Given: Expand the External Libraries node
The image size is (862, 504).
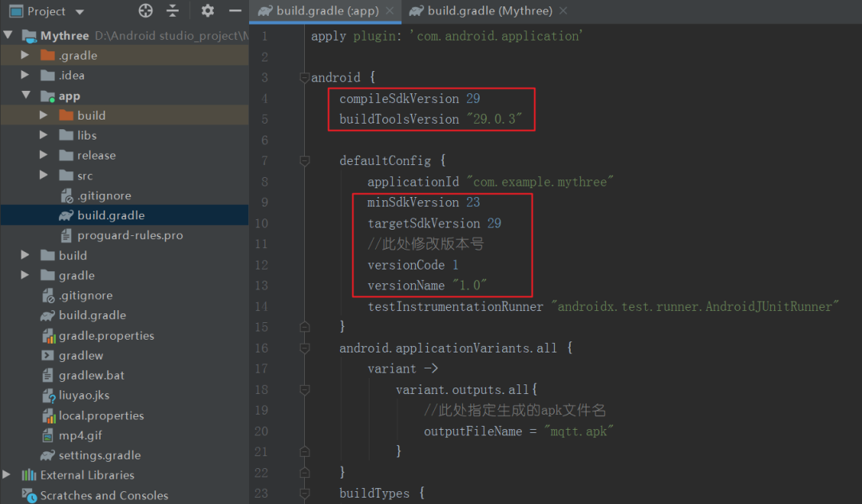Looking at the screenshot, I should [6, 474].
